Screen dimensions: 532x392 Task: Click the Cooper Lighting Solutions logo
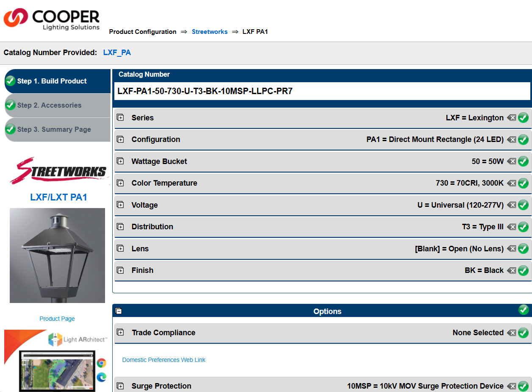pyautogui.click(x=52, y=19)
